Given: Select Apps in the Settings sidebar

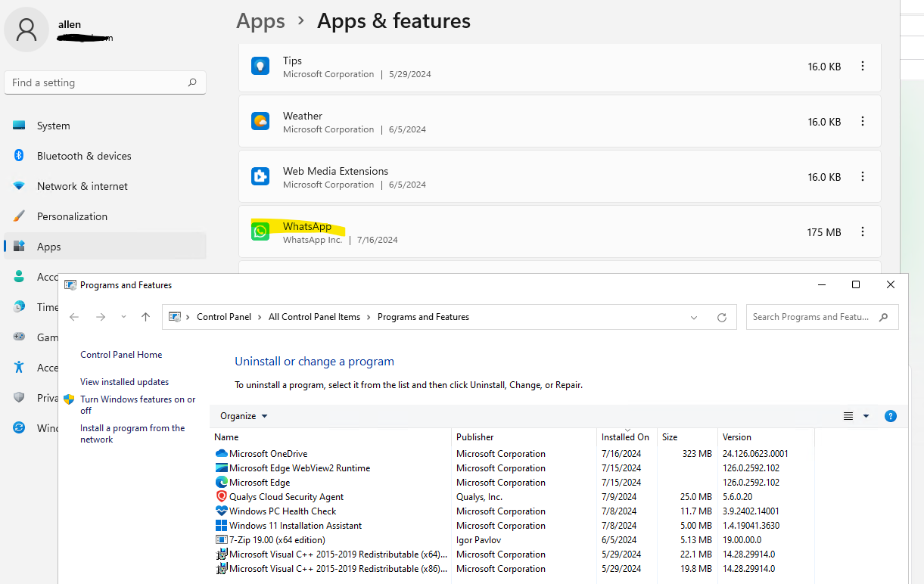Looking at the screenshot, I should click(105, 247).
